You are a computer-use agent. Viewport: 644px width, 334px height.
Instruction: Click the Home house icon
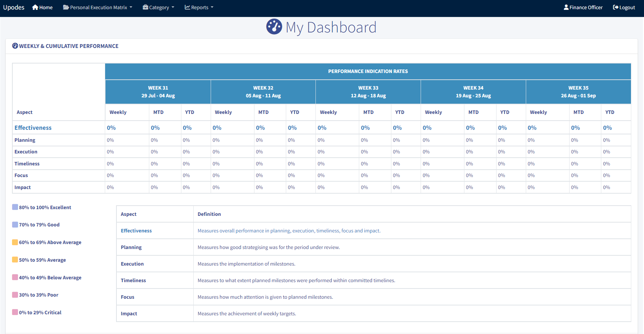[35, 7]
